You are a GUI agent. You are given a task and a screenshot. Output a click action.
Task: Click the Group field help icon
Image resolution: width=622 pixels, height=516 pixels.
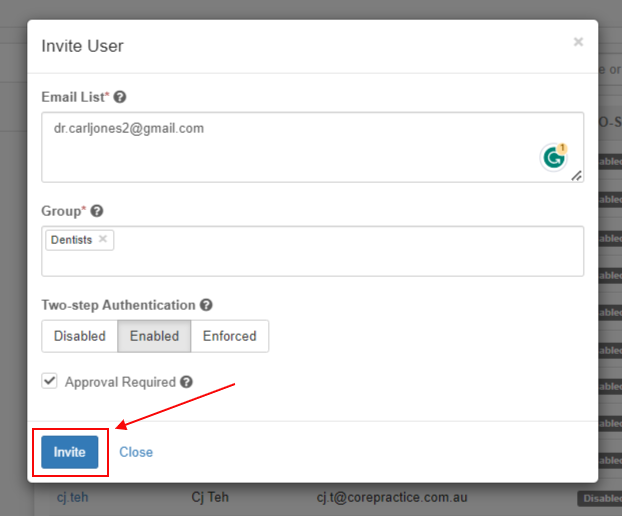[x=97, y=211]
